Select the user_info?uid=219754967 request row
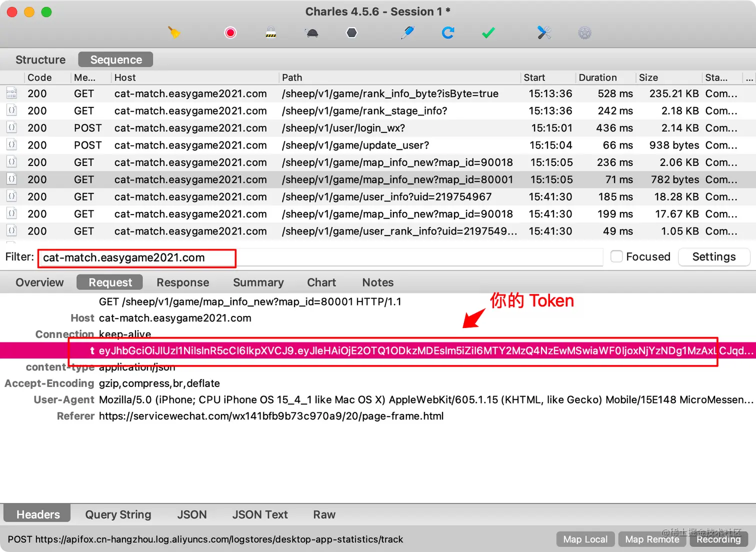The height and width of the screenshot is (552, 756). (378, 196)
